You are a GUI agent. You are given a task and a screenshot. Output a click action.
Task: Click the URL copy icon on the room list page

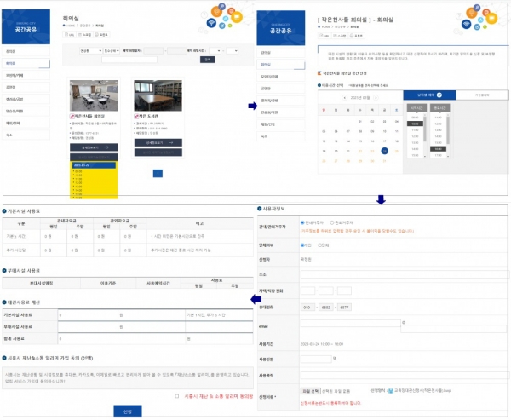coord(69,35)
